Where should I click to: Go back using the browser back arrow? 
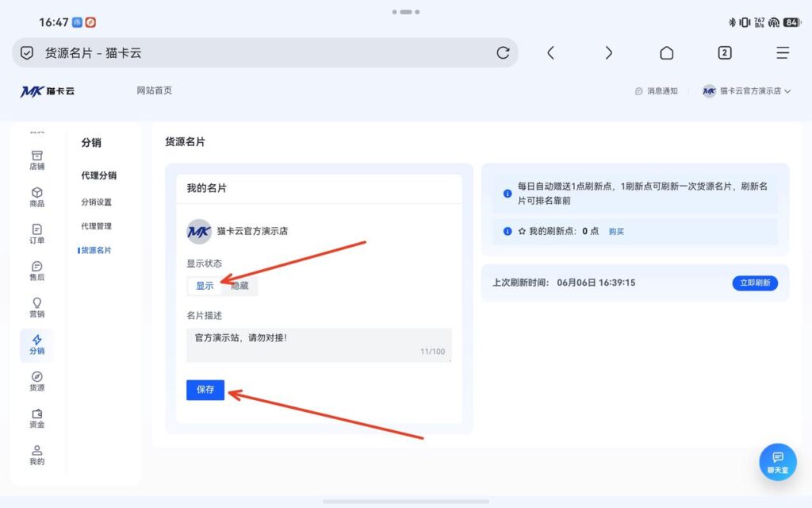(x=550, y=53)
